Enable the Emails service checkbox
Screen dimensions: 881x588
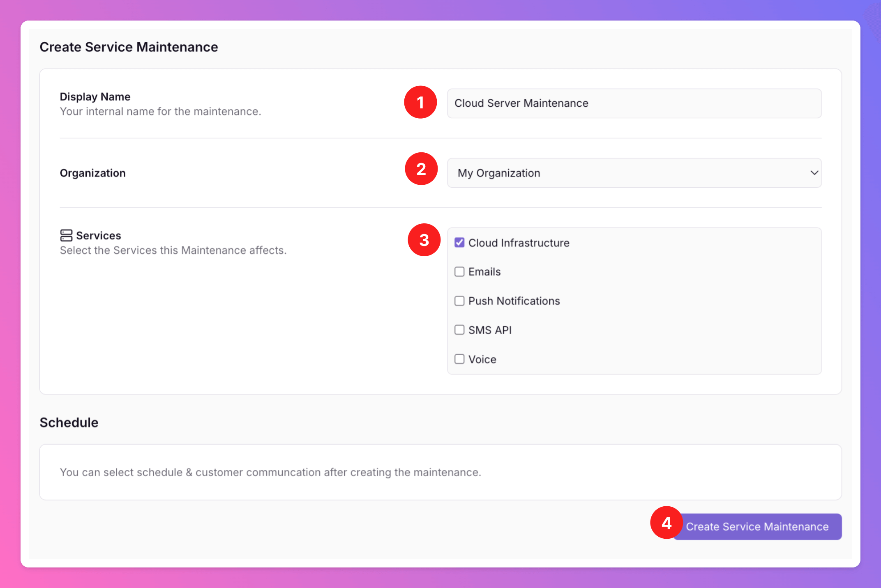459,272
